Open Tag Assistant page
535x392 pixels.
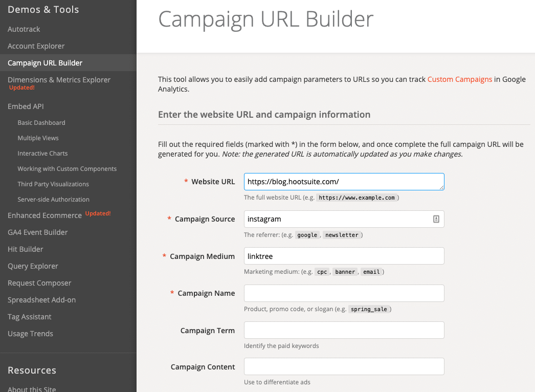click(29, 317)
